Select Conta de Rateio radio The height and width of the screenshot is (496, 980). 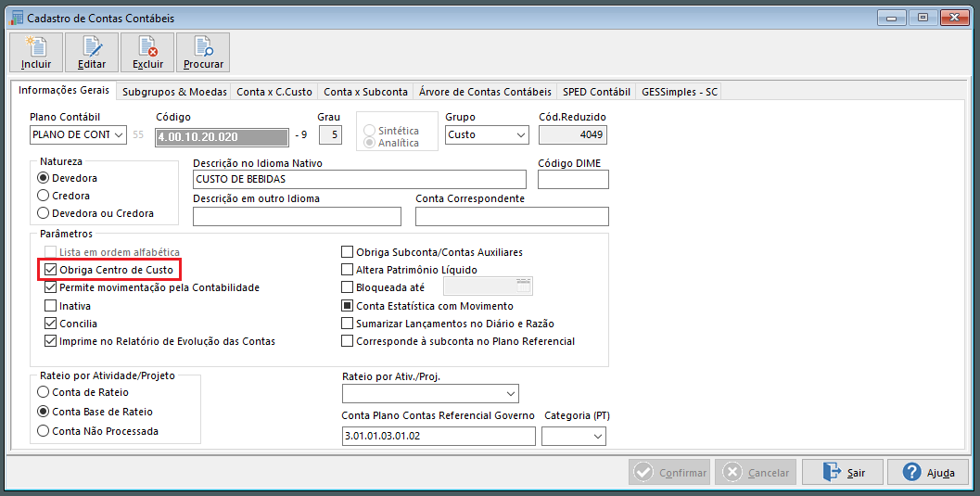(x=44, y=392)
